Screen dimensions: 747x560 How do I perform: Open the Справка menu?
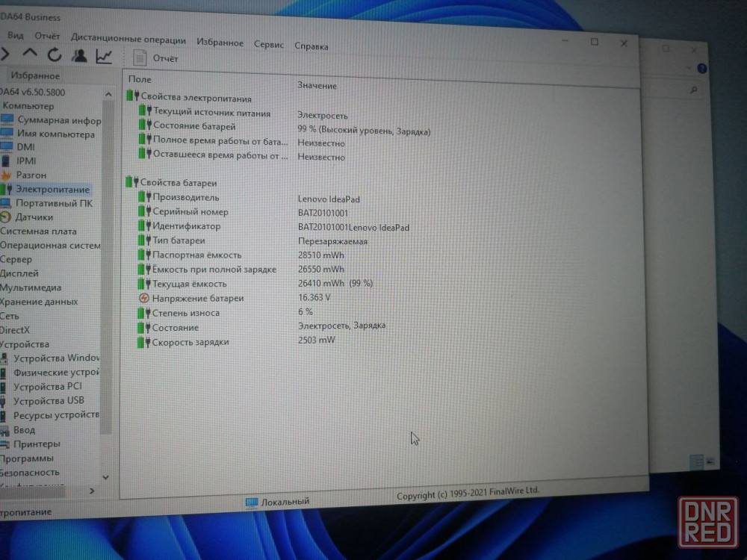pyautogui.click(x=311, y=46)
